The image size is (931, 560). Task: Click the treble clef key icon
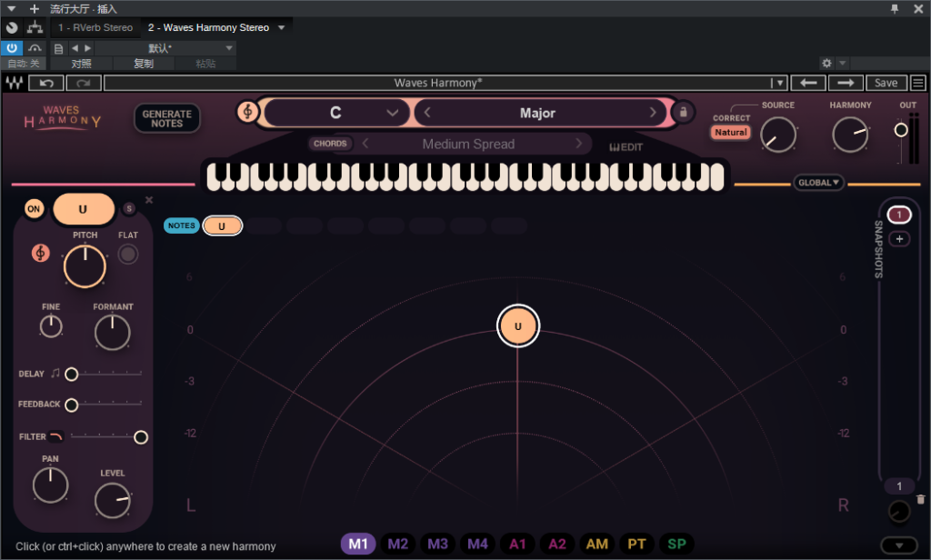(x=247, y=111)
